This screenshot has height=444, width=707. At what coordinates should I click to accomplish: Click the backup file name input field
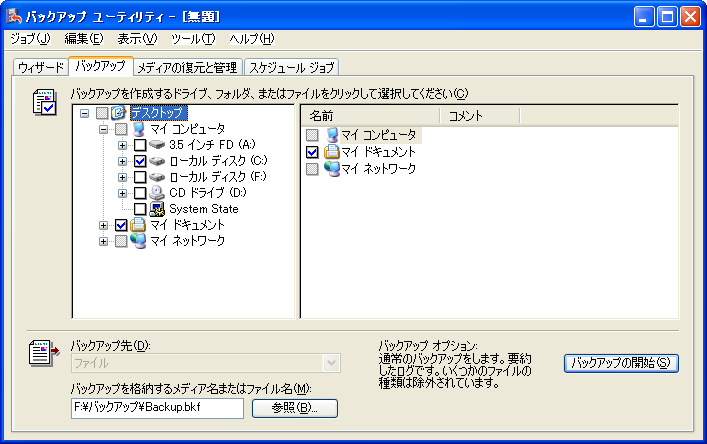[x=157, y=407]
